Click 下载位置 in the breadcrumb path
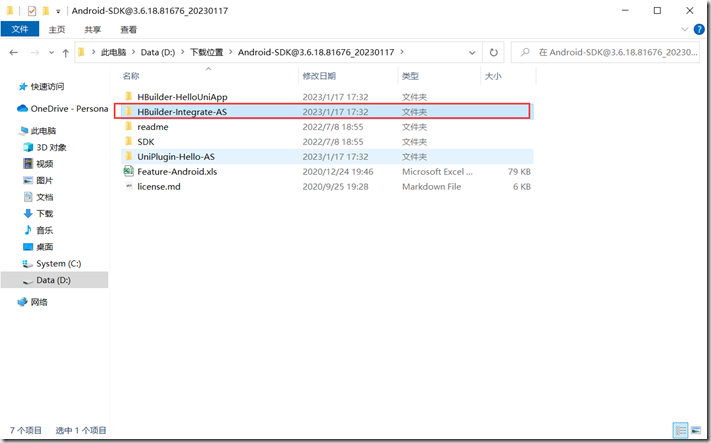The width and height of the screenshot is (711, 443). click(x=207, y=52)
